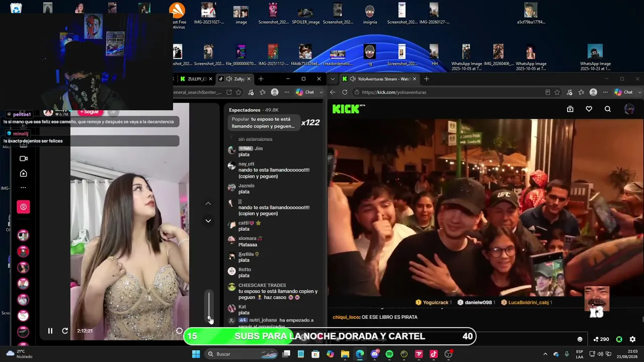Viewport: 644px width, 362px height.
Task: Open Spotify from the taskbar
Action: click(x=389, y=354)
